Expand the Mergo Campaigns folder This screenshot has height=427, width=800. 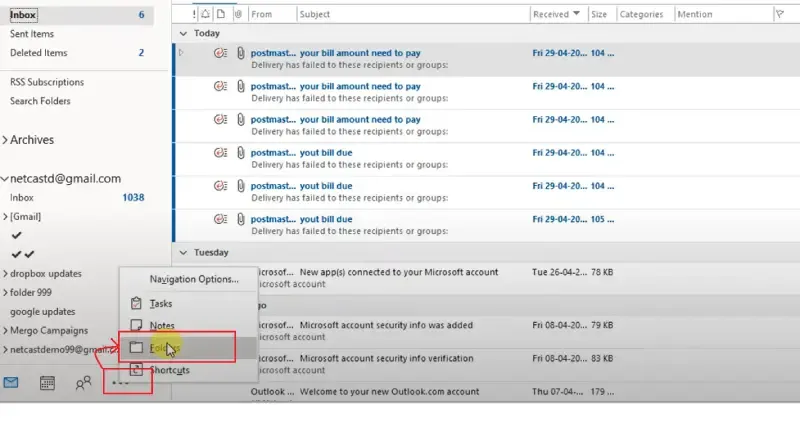pos(5,331)
